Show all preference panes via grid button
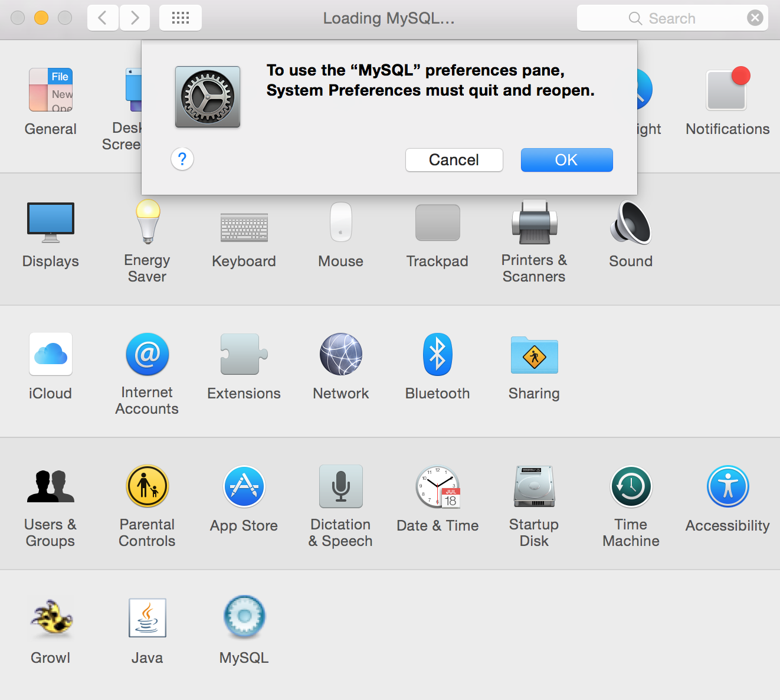 coord(180,18)
